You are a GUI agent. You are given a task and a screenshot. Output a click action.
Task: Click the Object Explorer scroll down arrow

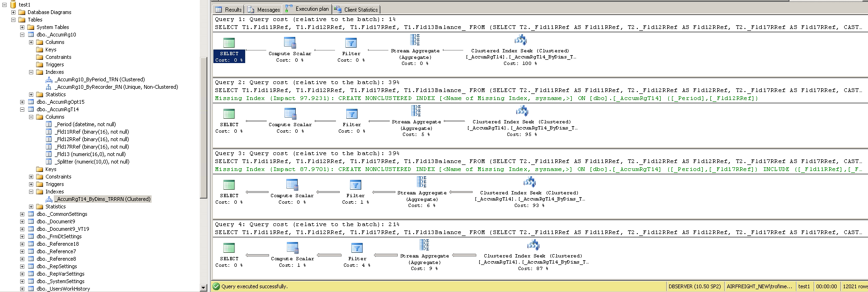(x=203, y=288)
